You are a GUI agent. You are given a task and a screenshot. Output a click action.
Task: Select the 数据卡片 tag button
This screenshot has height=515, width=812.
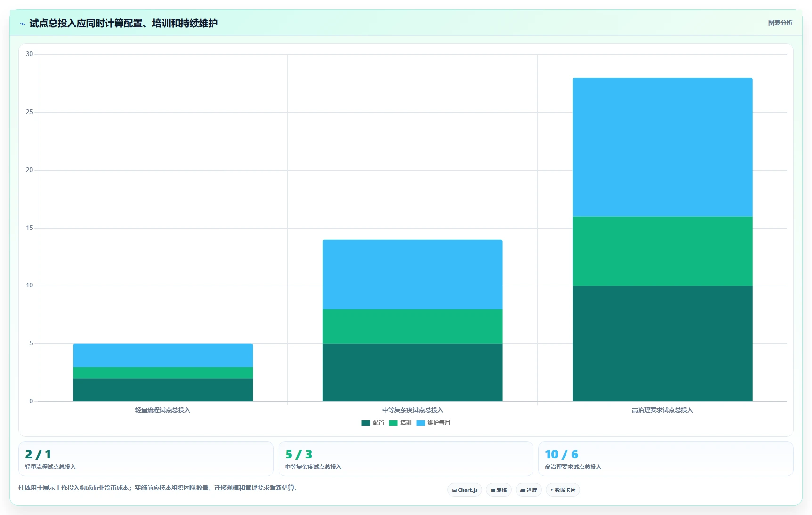click(x=563, y=490)
